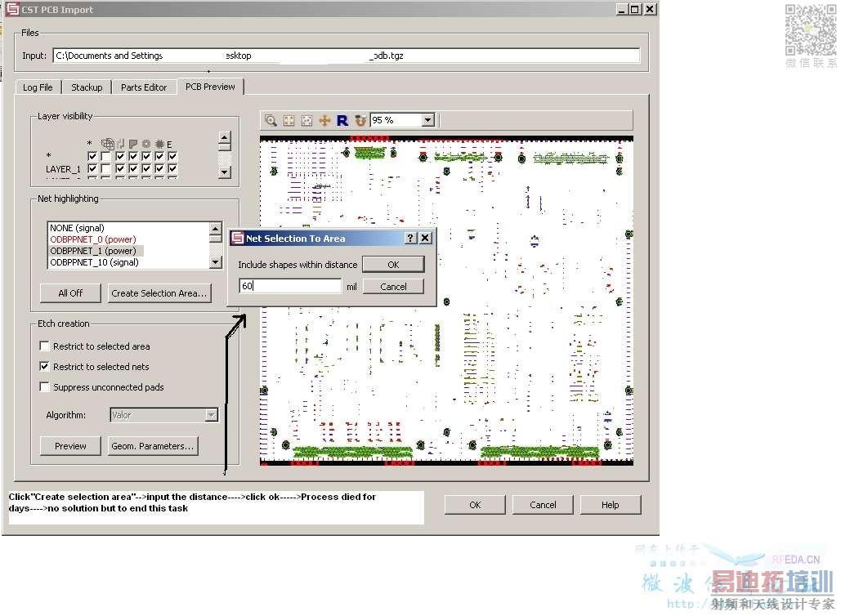The width and height of the screenshot is (841, 616).
Task: Click the zoom-to-selection icon in preview toolbar
Action: [306, 121]
